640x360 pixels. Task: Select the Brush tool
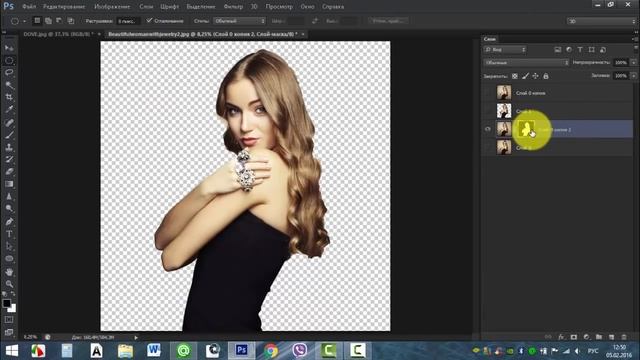pos(9,135)
